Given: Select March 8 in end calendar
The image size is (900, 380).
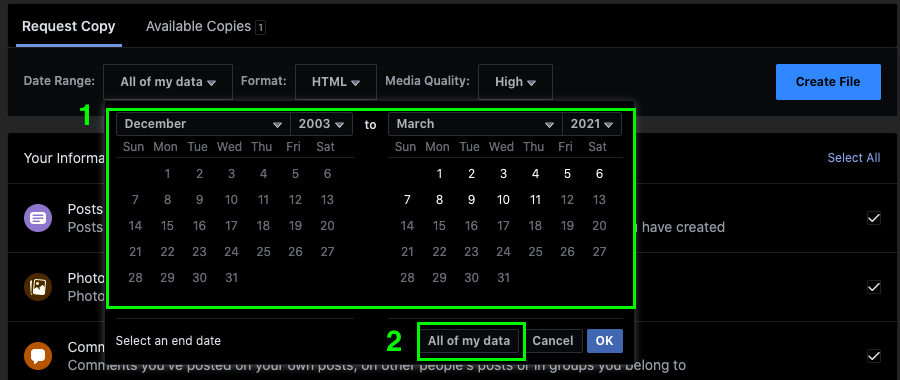Looking at the screenshot, I should click(439, 200).
